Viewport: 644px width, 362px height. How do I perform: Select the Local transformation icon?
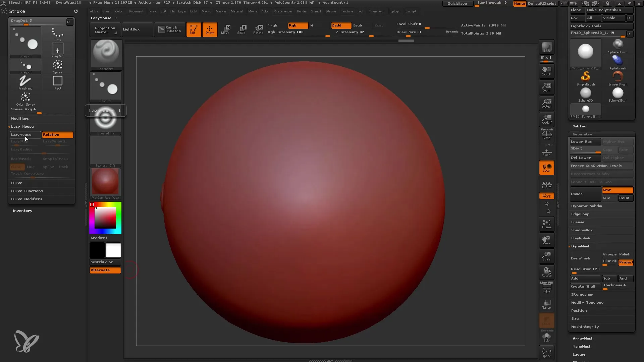[546, 168]
